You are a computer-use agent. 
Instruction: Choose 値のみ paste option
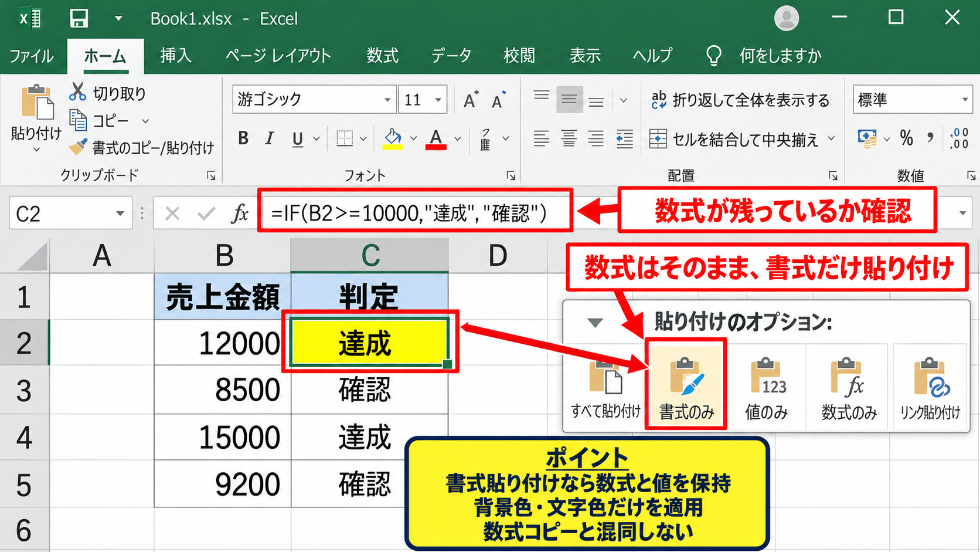click(x=766, y=387)
